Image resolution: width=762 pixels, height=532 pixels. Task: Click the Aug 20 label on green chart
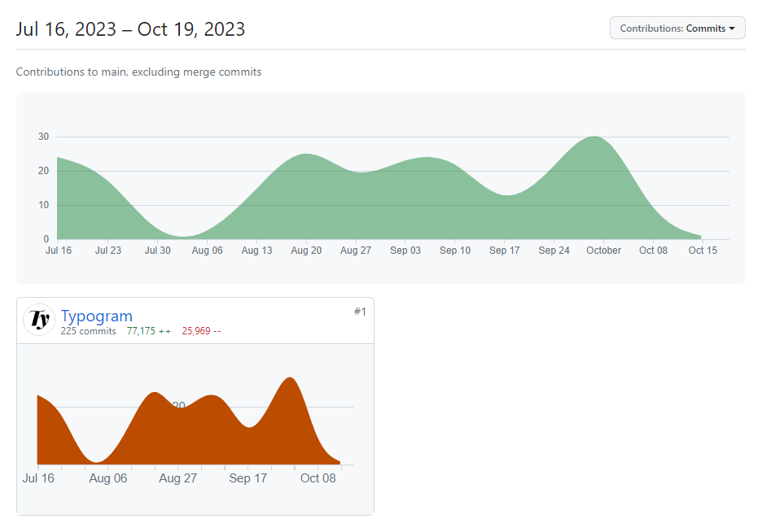[x=306, y=251]
